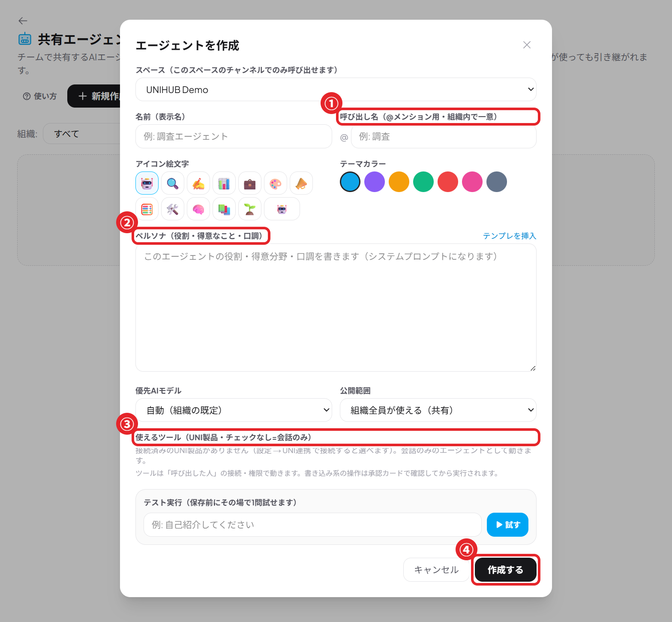672x622 pixels.
Task: Close the エージェントを作成 dialog with X
Action: click(x=527, y=45)
